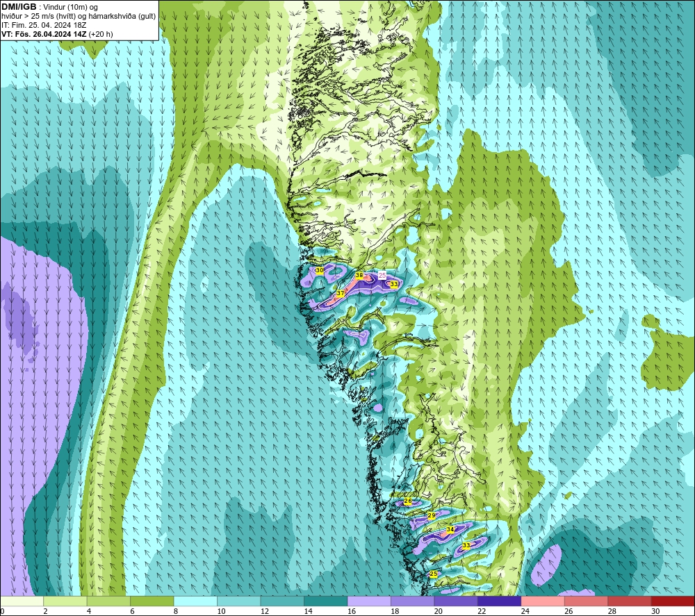Viewport: 695px width, 616px height.
Task: Select the 28–30 m/s red legend swatch
Action: [630, 601]
